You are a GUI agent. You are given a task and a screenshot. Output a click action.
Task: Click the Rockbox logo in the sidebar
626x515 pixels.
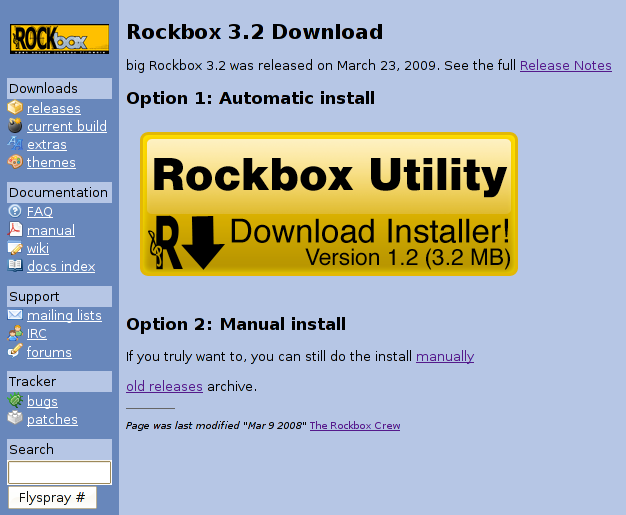point(59,39)
